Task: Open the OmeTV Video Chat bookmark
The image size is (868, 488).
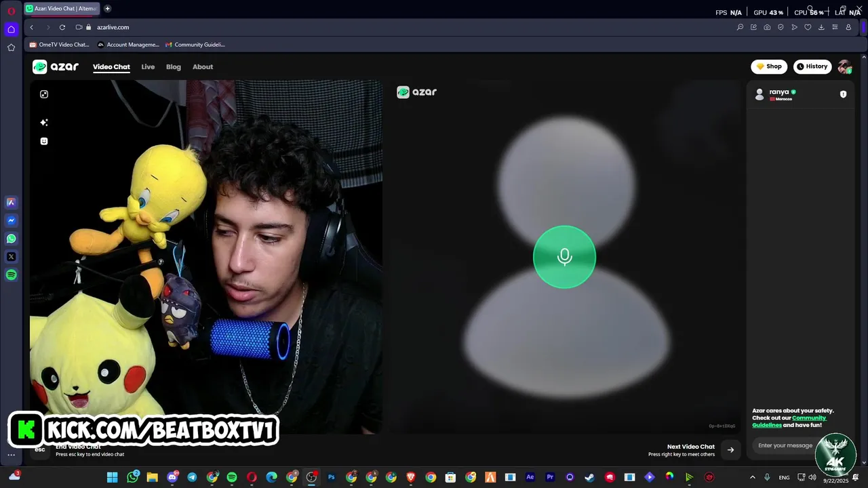Action: coord(59,45)
